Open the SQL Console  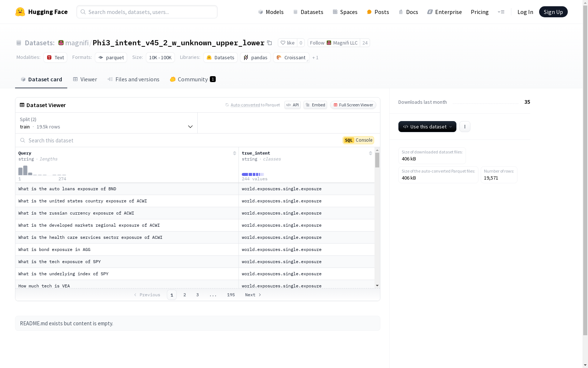click(358, 140)
